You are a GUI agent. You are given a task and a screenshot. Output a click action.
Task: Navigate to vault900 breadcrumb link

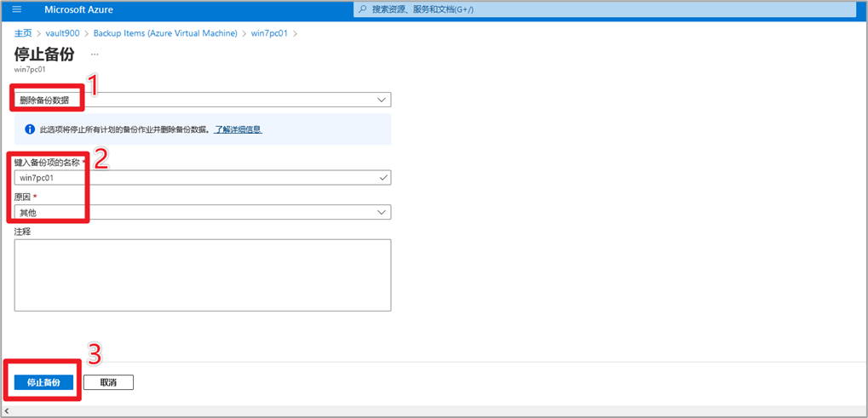pyautogui.click(x=62, y=33)
